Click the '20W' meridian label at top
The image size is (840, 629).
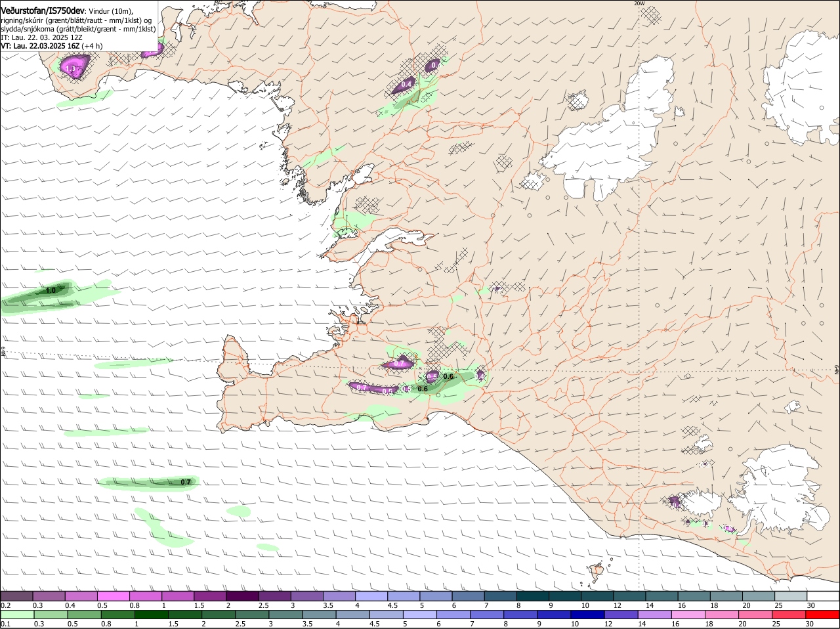click(639, 3)
